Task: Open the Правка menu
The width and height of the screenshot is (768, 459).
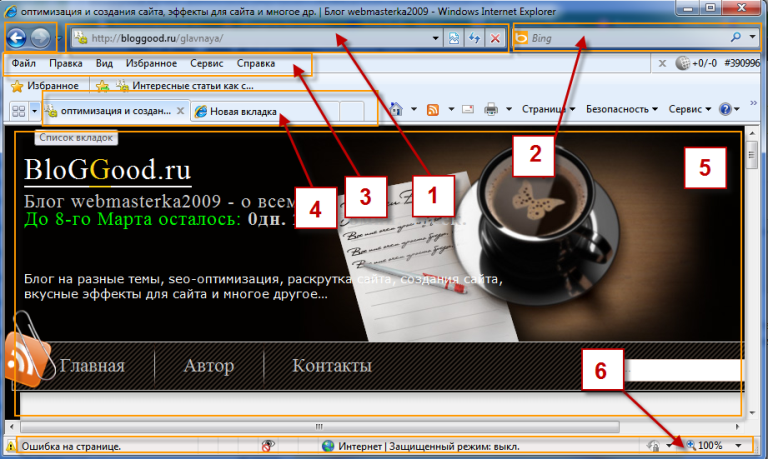Action: tap(66, 63)
